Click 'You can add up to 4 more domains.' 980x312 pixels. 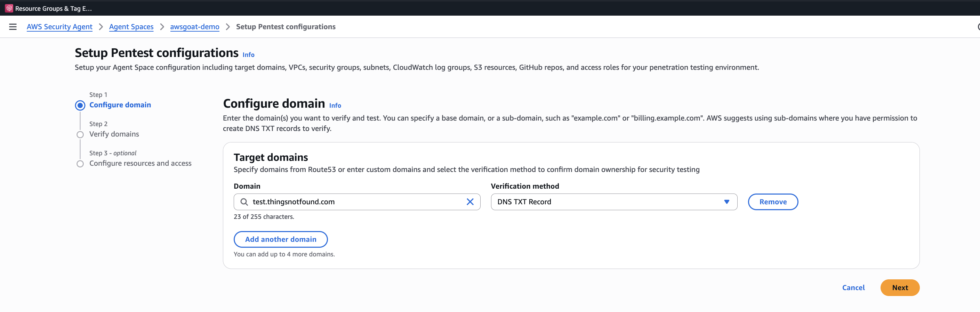click(284, 254)
